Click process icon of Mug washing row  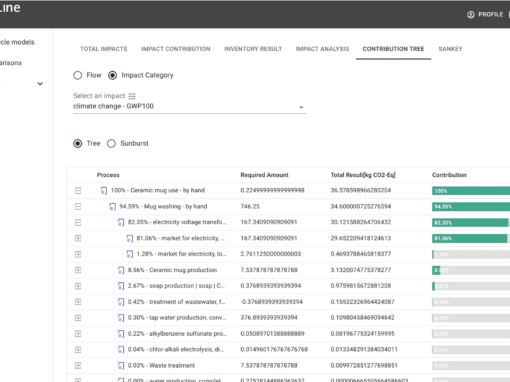(x=113, y=207)
